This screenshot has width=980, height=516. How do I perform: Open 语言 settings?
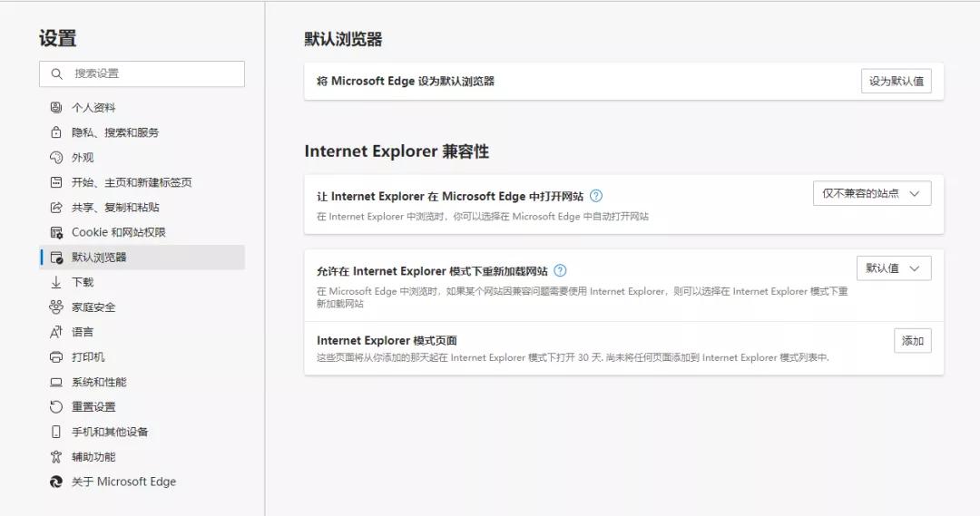pos(142,332)
